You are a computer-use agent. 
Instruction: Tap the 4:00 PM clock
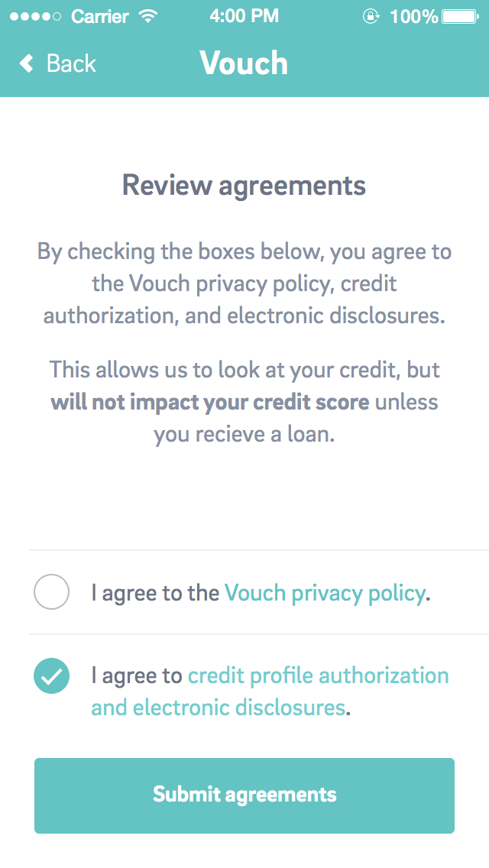243,16
